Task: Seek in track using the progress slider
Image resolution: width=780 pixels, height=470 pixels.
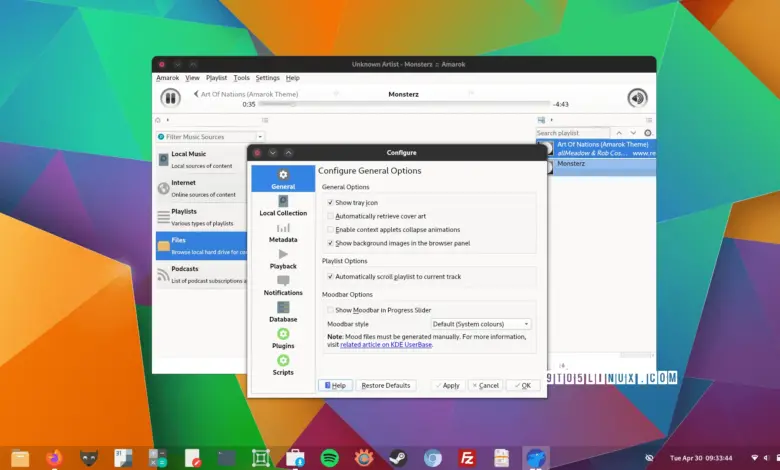Action: (404, 104)
